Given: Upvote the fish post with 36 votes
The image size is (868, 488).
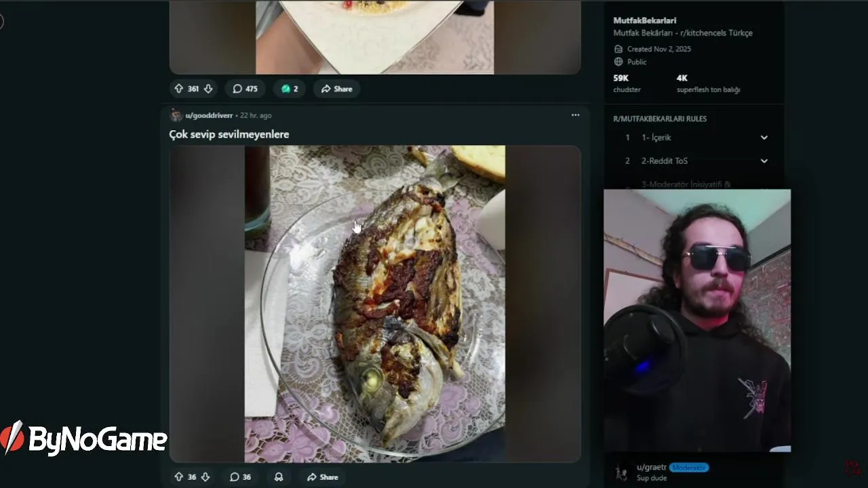Looking at the screenshot, I should (179, 477).
